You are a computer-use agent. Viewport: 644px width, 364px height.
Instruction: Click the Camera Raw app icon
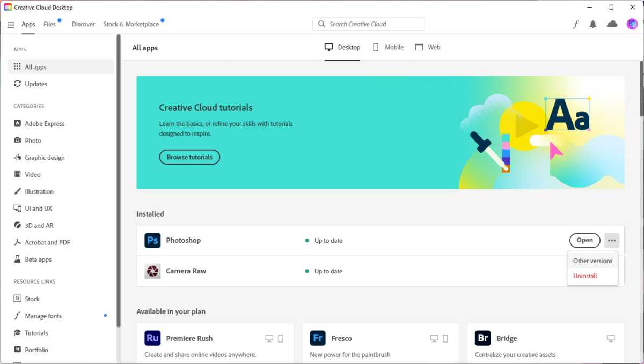152,271
